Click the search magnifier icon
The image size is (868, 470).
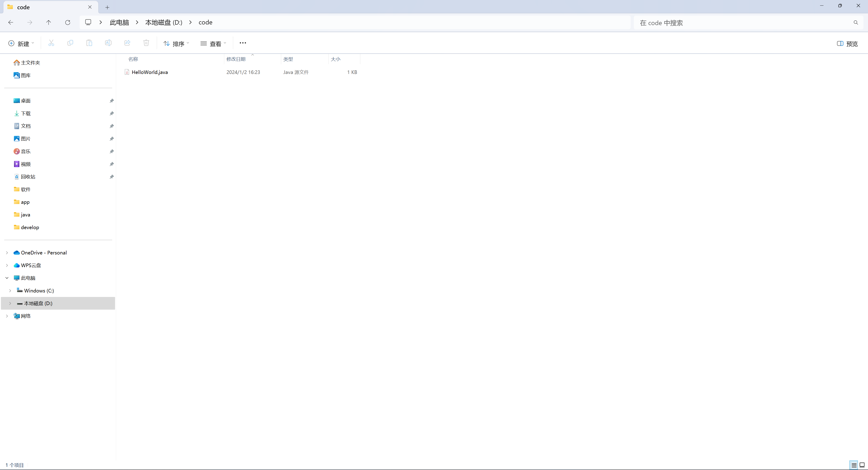click(x=856, y=23)
